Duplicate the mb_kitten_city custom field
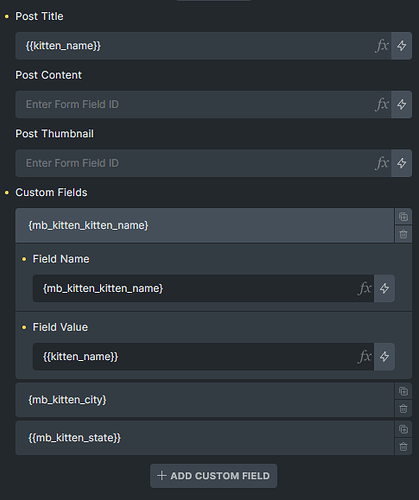419x500 pixels. pyautogui.click(x=403, y=391)
